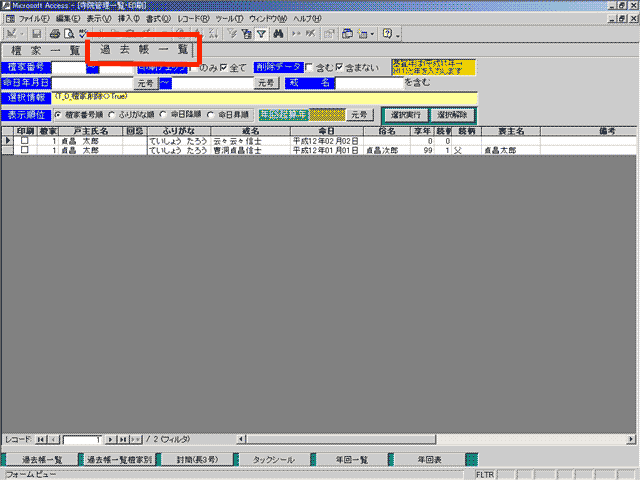This screenshot has height=480, width=640.
Task: Toggle the 含まない checkbox for deleted data
Action: (338, 68)
